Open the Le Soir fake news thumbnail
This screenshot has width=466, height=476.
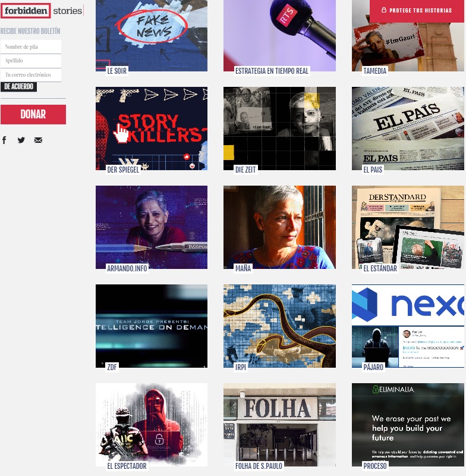[152, 36]
